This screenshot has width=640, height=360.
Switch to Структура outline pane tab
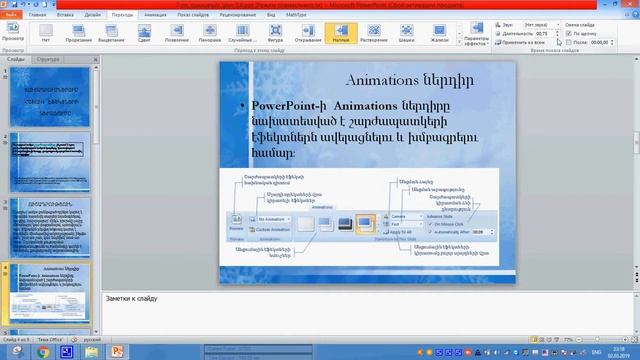[48, 60]
